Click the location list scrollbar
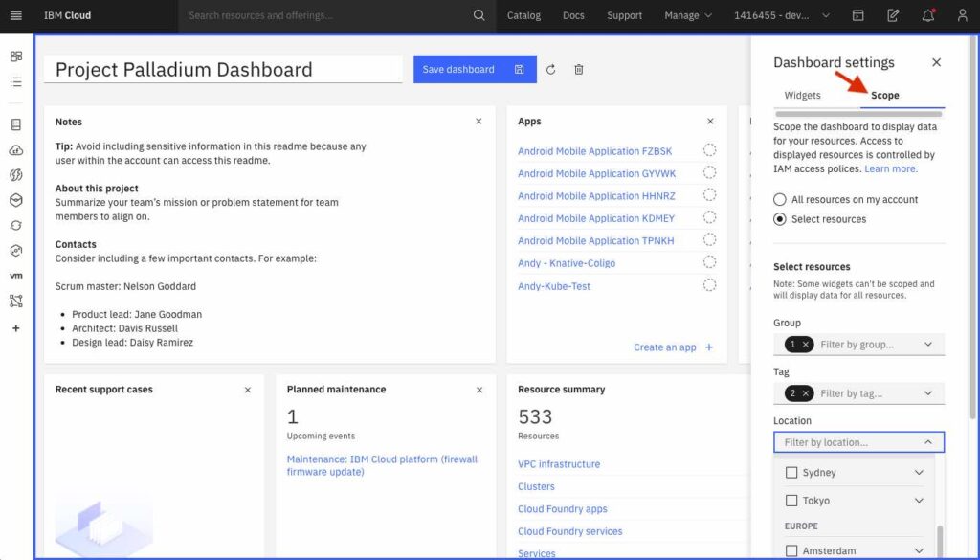This screenshot has width=980, height=560. [x=940, y=541]
